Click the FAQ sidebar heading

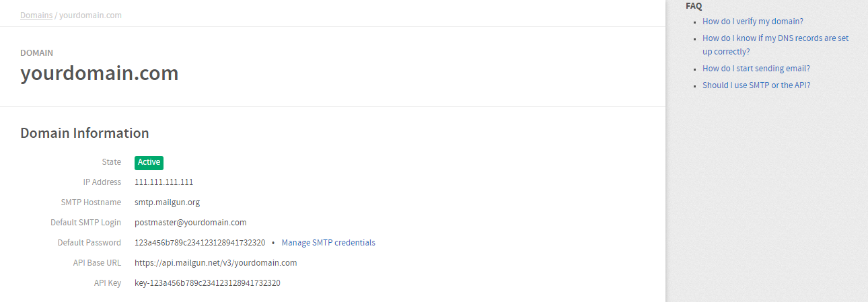pyautogui.click(x=694, y=6)
